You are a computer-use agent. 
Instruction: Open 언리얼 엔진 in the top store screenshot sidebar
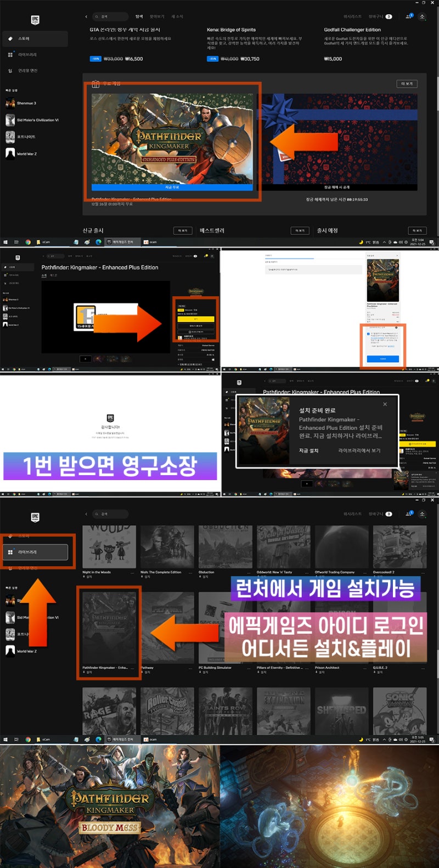coord(35,71)
